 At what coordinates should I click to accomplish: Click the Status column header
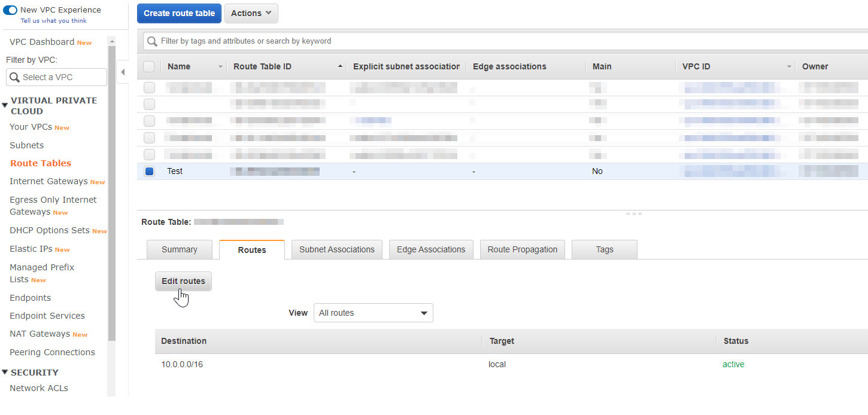(736, 341)
